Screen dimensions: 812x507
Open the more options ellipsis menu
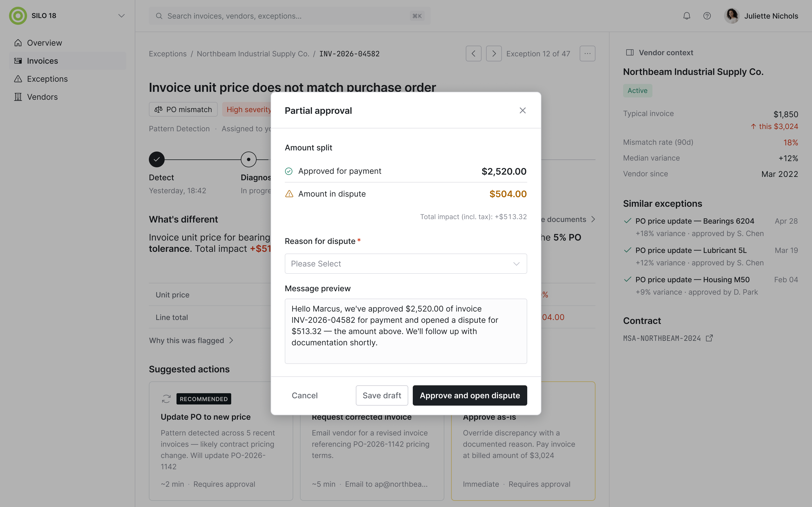tap(587, 54)
